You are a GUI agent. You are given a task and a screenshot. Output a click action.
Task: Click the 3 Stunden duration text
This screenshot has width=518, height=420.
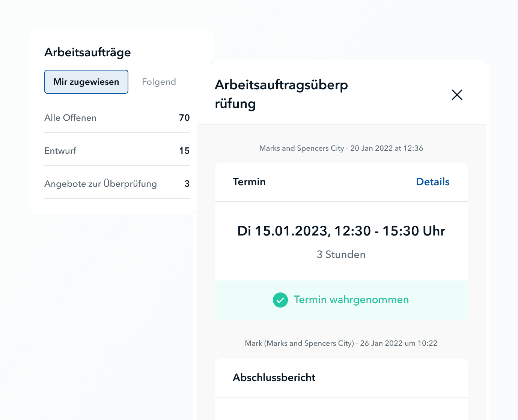tap(341, 255)
